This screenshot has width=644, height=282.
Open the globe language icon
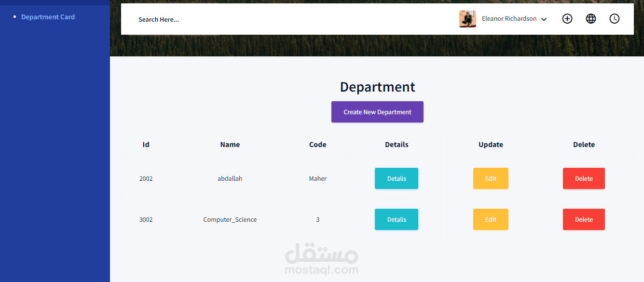tap(591, 19)
